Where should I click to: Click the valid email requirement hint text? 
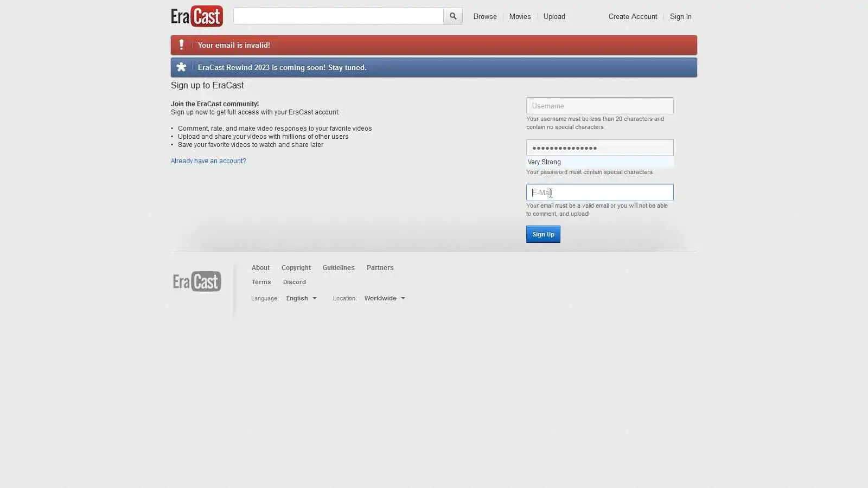[x=597, y=210]
